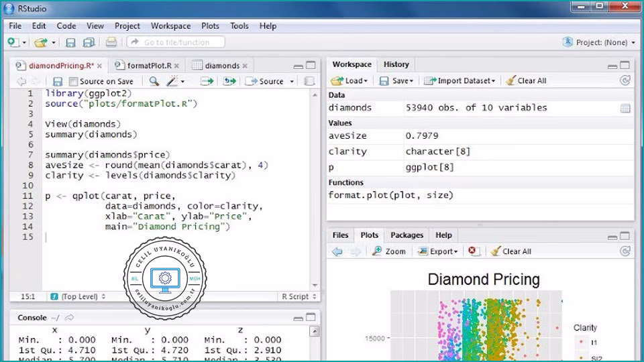Refresh the current plot
The image size is (644, 362).
pos(625,251)
